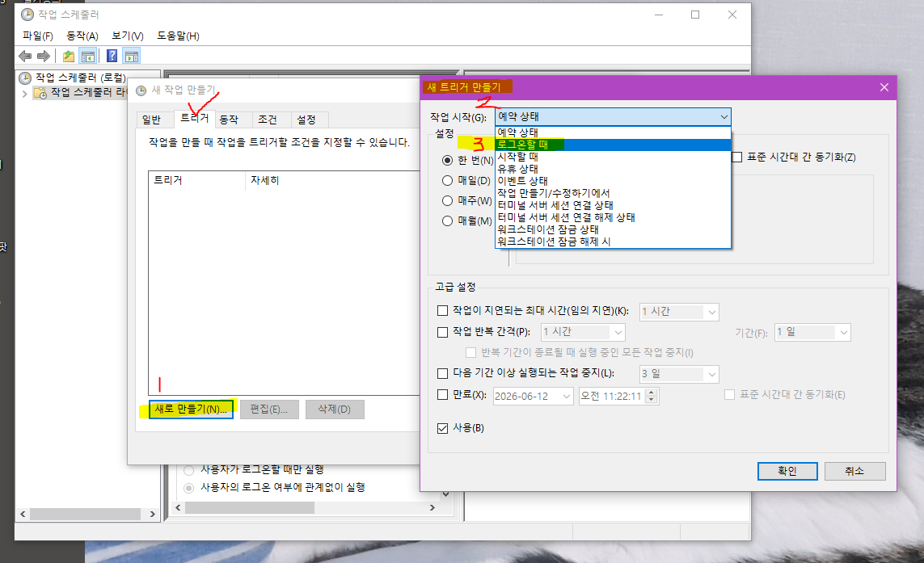Open Help via the question mark icon
This screenshot has width=924, height=563.
110,56
